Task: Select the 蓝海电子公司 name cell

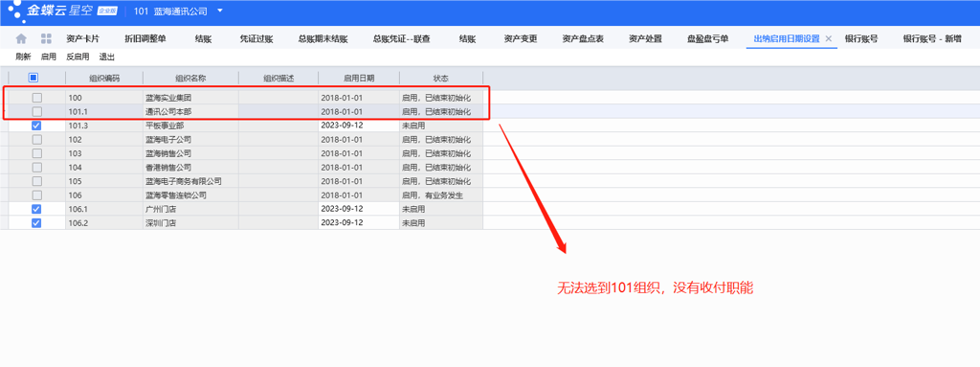Action: (x=190, y=140)
